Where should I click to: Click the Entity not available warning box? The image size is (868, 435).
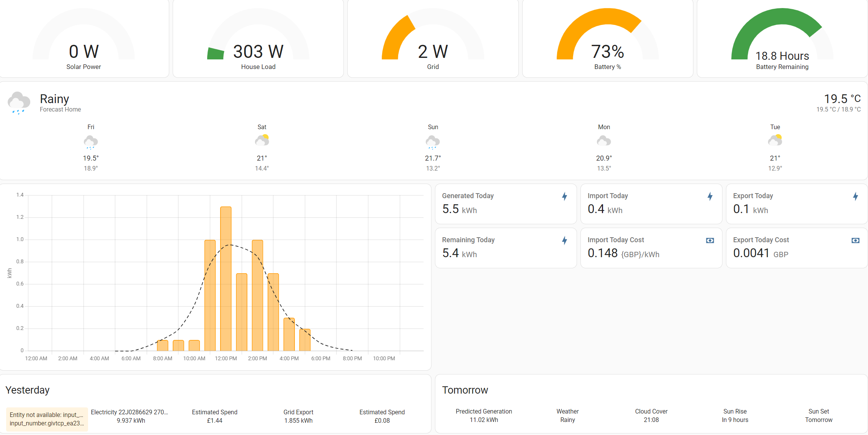coord(47,419)
